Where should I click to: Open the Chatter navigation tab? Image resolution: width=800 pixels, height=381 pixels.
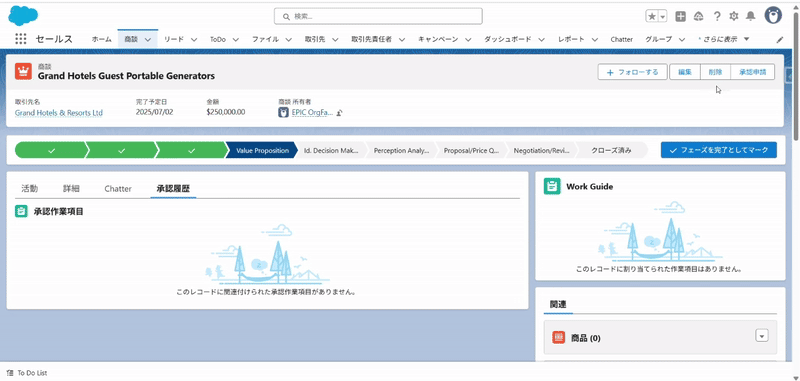point(621,39)
